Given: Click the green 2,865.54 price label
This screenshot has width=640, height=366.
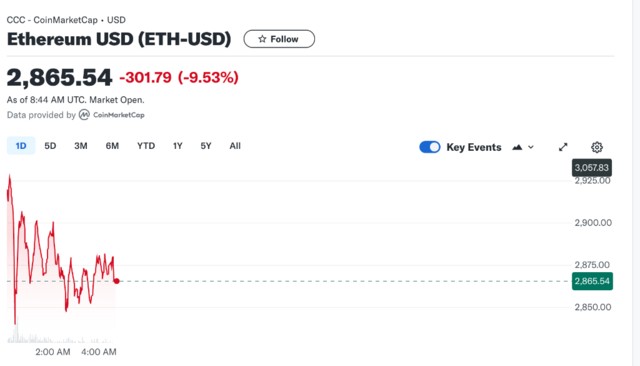Looking at the screenshot, I should [x=592, y=281].
